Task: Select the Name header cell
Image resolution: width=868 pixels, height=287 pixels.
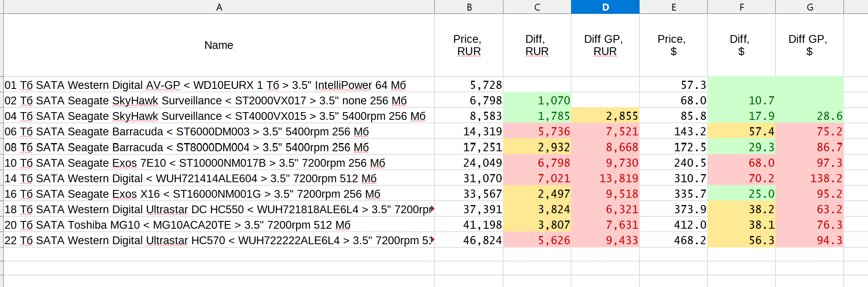Action: pos(219,45)
